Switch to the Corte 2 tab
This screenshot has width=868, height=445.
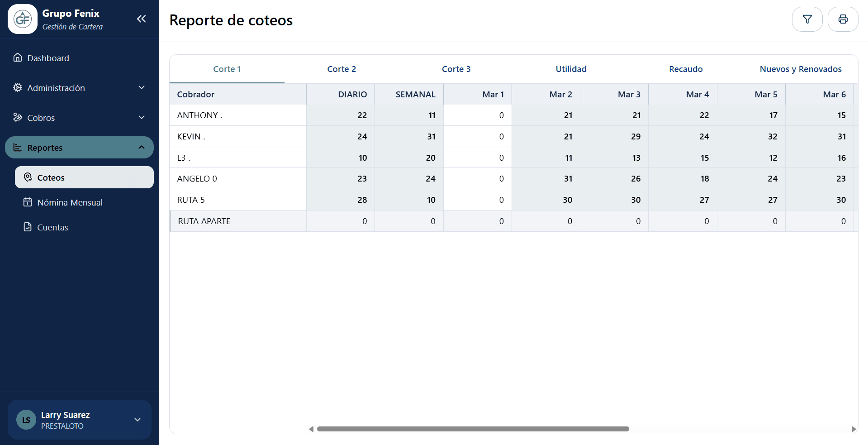click(342, 69)
